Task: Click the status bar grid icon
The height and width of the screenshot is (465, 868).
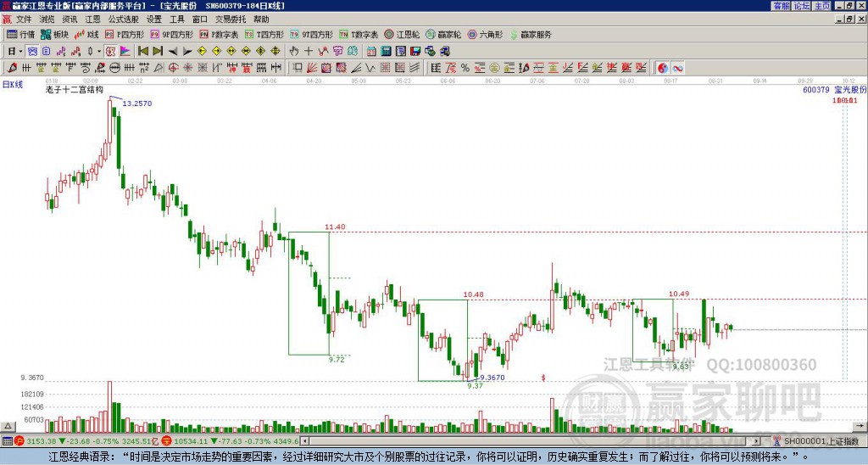Action: [x=7, y=441]
